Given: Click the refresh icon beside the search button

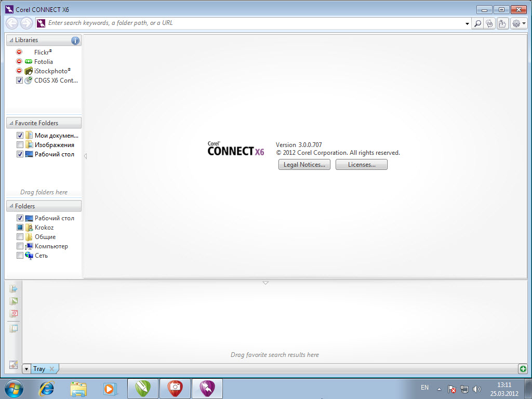Looking at the screenshot, I should [x=490, y=23].
